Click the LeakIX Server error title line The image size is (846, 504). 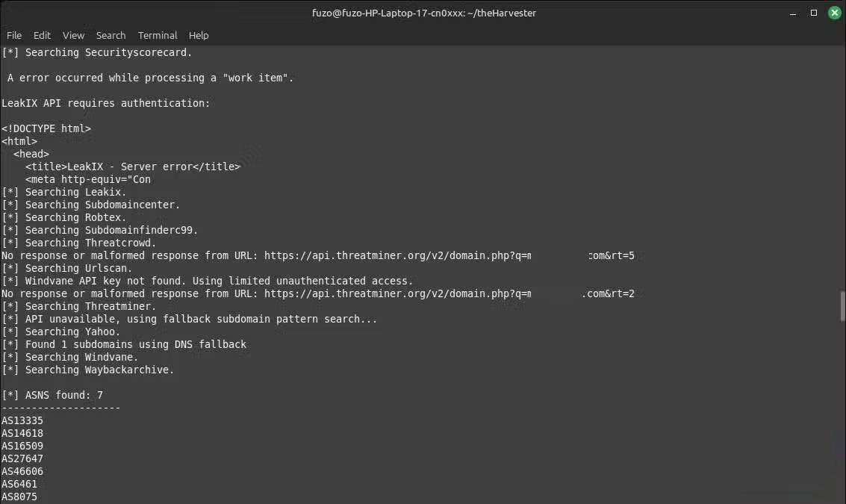[133, 167]
